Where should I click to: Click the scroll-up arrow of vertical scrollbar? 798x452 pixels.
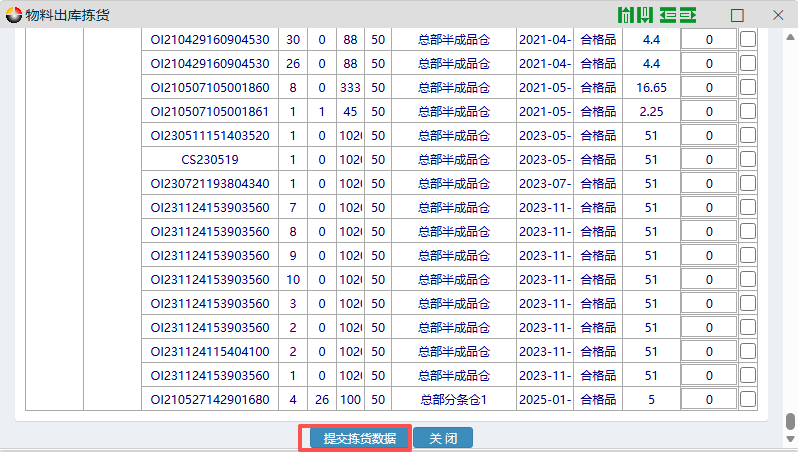click(x=790, y=35)
